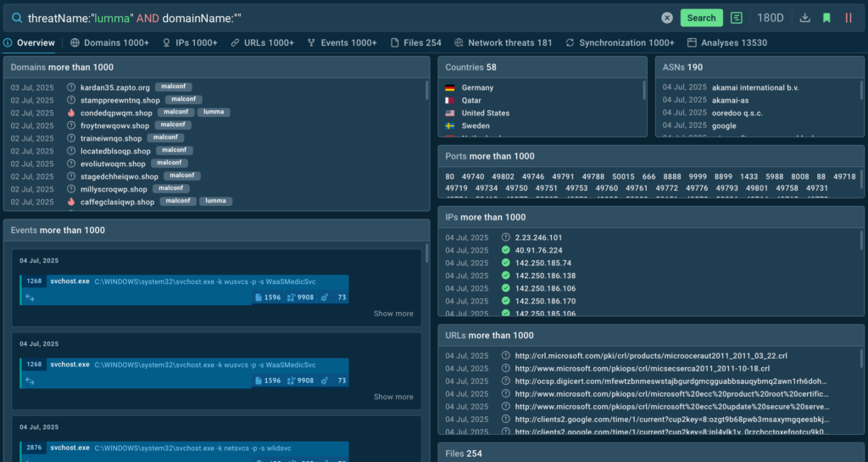Click the network arrows icon in first event
868x462 pixels.
30,298
